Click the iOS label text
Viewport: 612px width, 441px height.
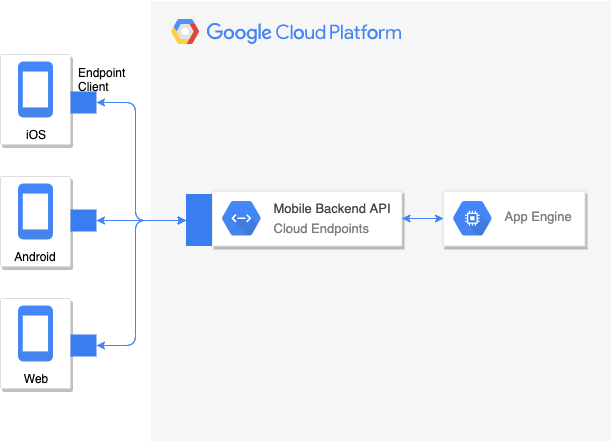pos(36,135)
